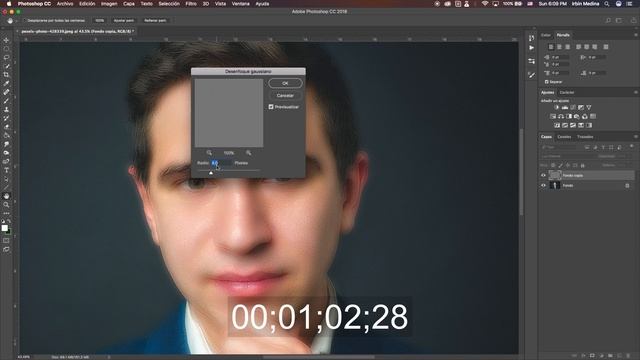Select the Fondo copia layer thumbnail
Viewport: 640px width, 360px height.
(555, 175)
